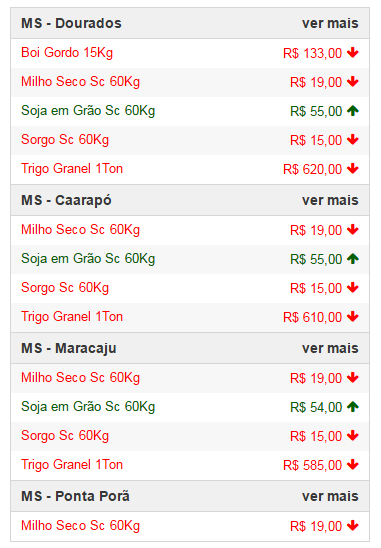This screenshot has height=548, width=381.
Task: Open Ponta Porã Milho Seco Sc 60Kg link
Action: 80,526
